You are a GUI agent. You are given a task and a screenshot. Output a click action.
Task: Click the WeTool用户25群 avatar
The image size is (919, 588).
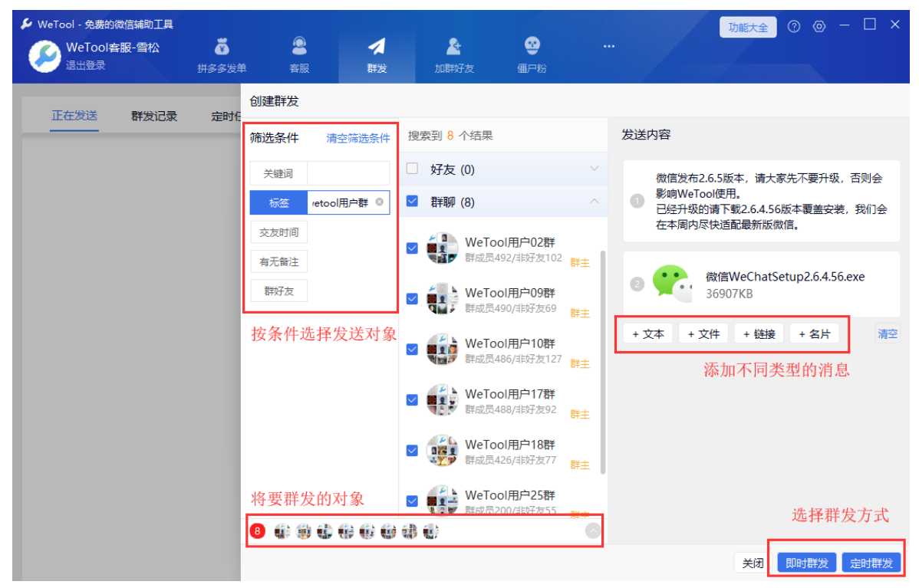click(442, 500)
